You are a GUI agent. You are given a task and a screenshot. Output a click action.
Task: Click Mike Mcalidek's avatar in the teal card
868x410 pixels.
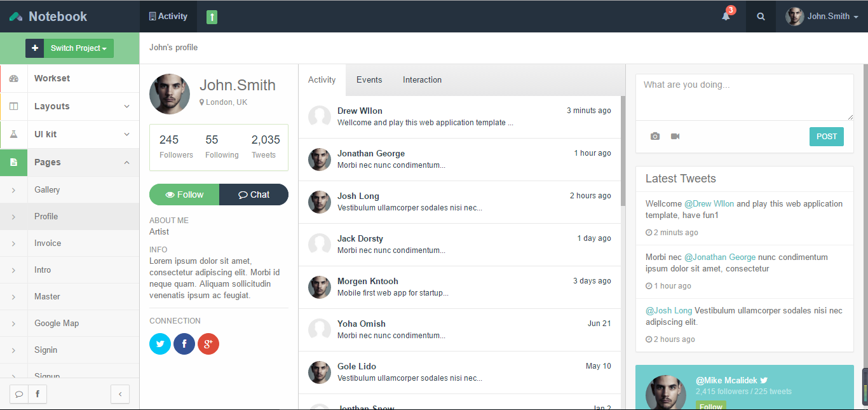[666, 393]
